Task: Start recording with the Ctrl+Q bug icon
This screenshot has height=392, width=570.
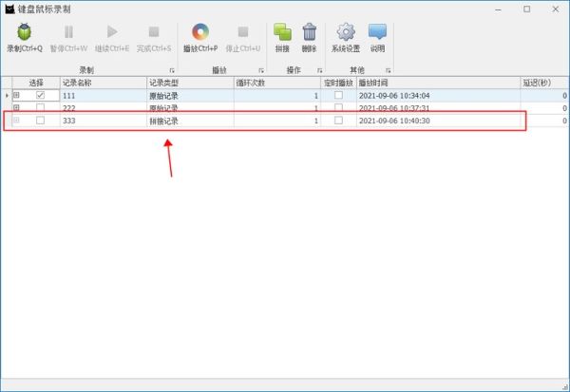Action: point(25,38)
